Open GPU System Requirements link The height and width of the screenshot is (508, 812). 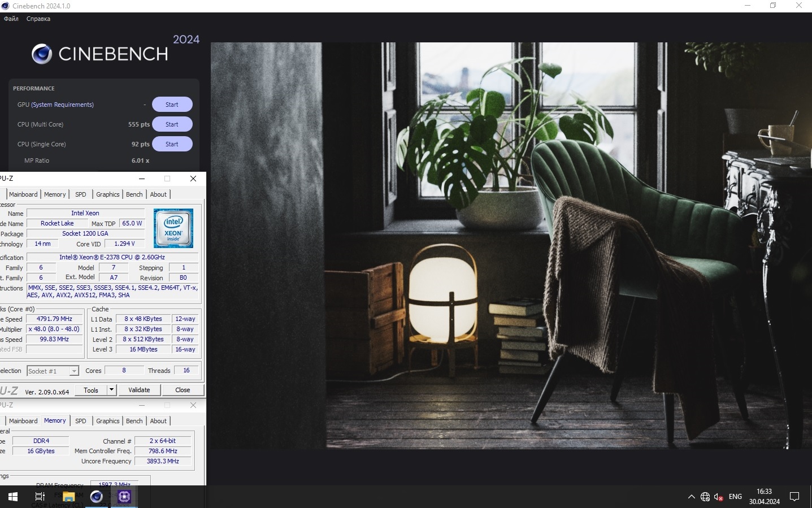(x=62, y=105)
